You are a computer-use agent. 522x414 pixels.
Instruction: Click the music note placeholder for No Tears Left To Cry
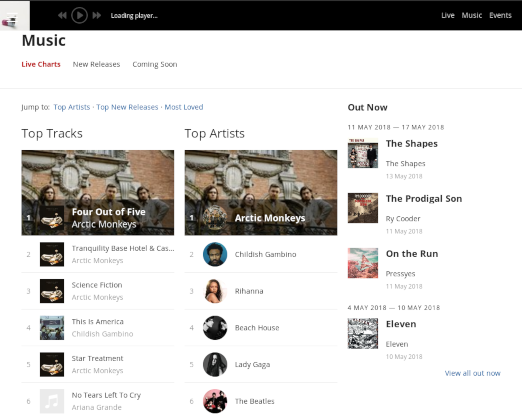(52, 401)
